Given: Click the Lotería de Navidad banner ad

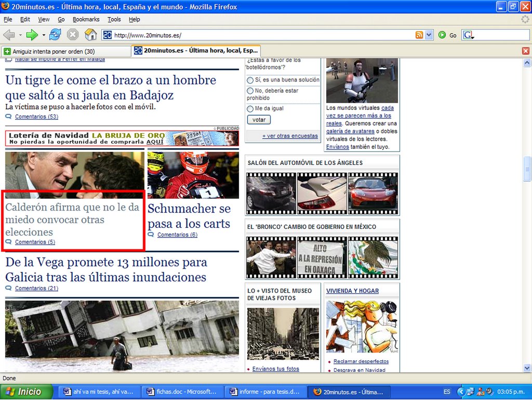Looking at the screenshot, I should (x=122, y=138).
